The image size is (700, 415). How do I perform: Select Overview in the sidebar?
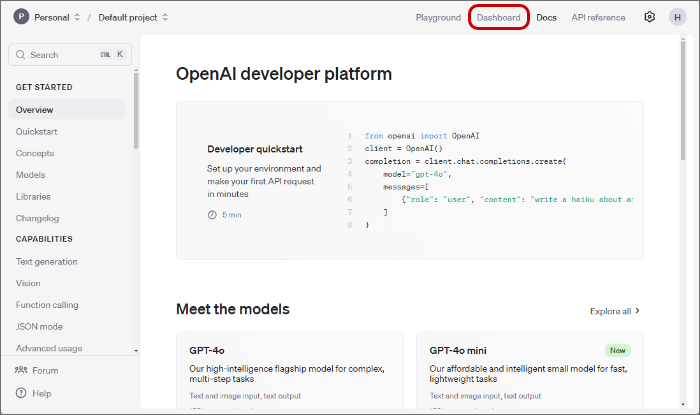pyautogui.click(x=67, y=109)
